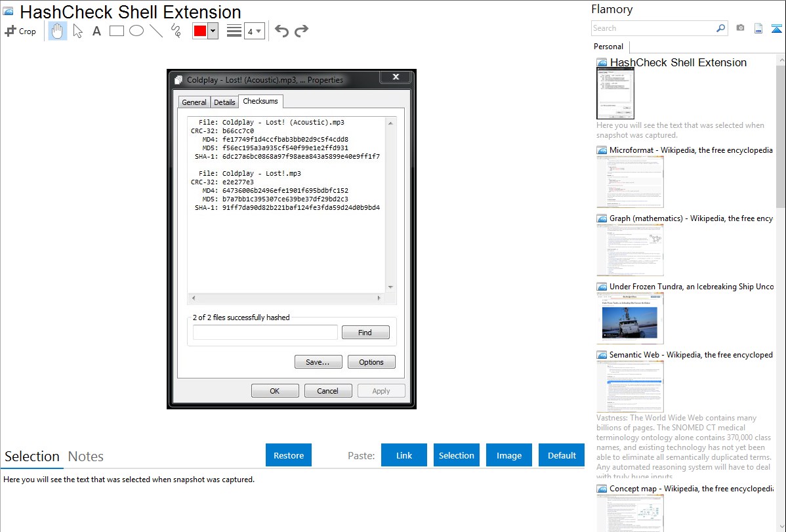Image resolution: width=786 pixels, height=532 pixels.
Task: Select the rectangle drawing tool
Action: [x=116, y=31]
